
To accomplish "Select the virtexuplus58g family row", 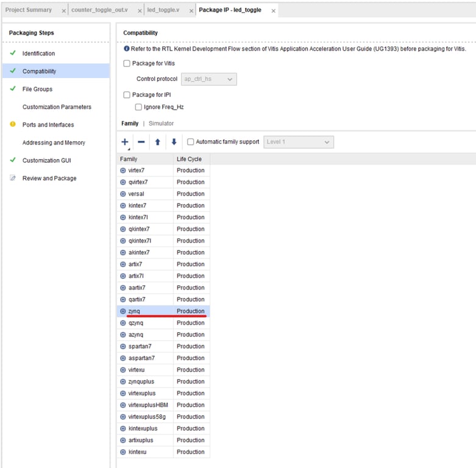I will tap(163, 417).
